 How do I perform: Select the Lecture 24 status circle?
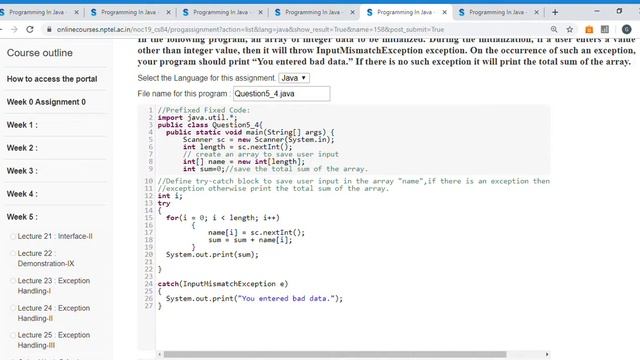pos(13,308)
